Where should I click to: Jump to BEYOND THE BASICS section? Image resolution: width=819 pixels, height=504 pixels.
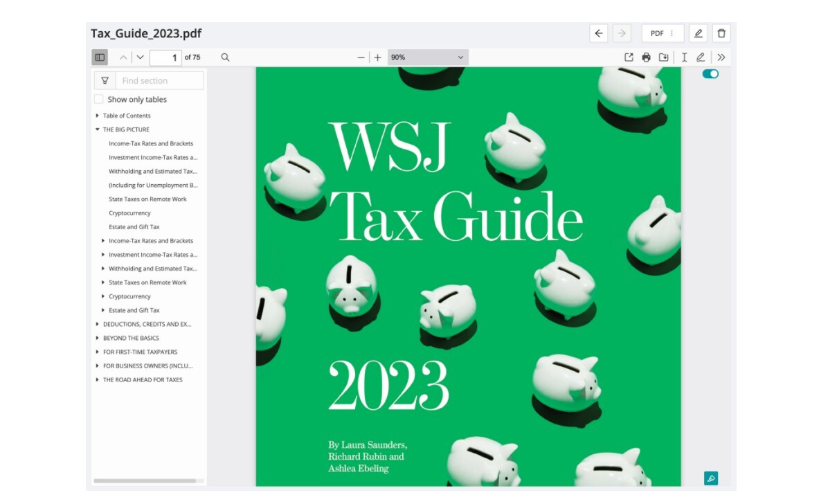[x=131, y=338]
